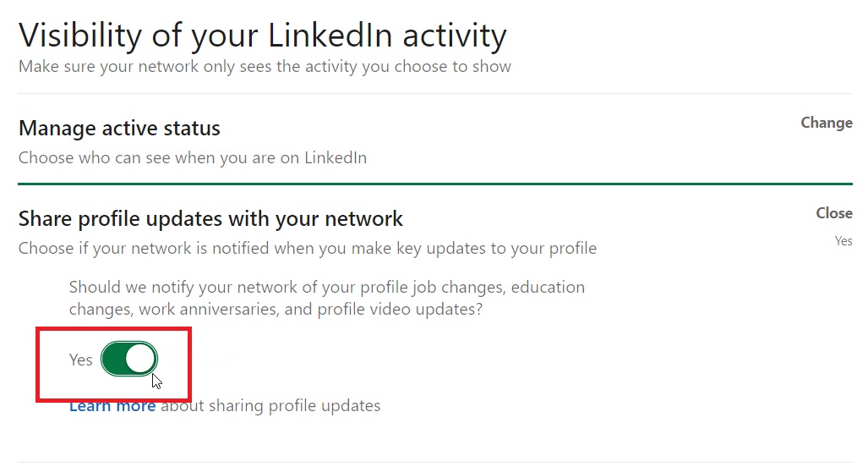Click the 'Should we notify your network' question
The width and height of the screenshot is (868, 467).
point(326,288)
